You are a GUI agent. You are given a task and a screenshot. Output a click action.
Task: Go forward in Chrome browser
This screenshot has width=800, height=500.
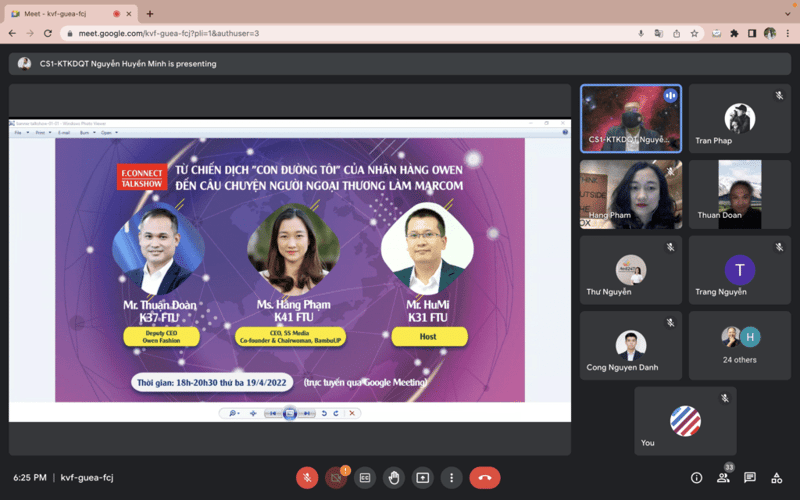(30, 33)
